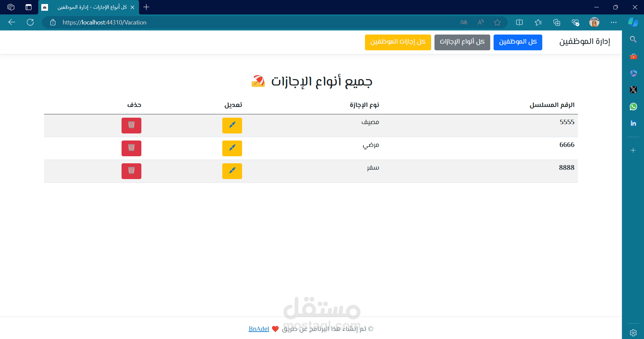Open Browser Essentials heart icon
Image resolution: width=644 pixels, height=339 pixels.
pyautogui.click(x=576, y=22)
